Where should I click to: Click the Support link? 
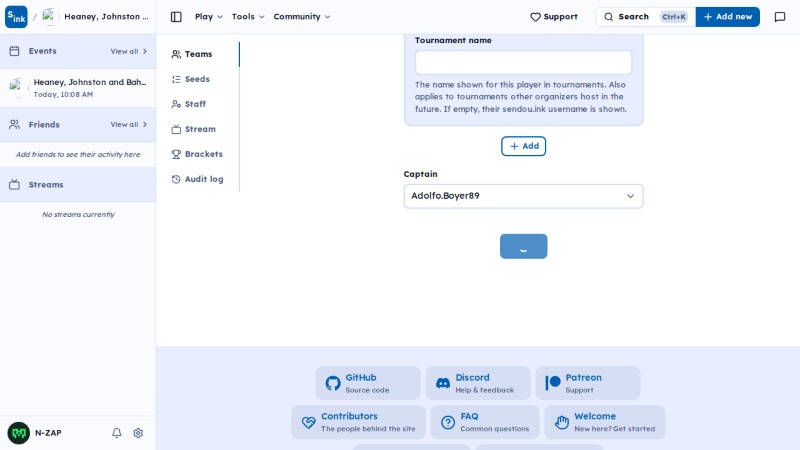554,17
